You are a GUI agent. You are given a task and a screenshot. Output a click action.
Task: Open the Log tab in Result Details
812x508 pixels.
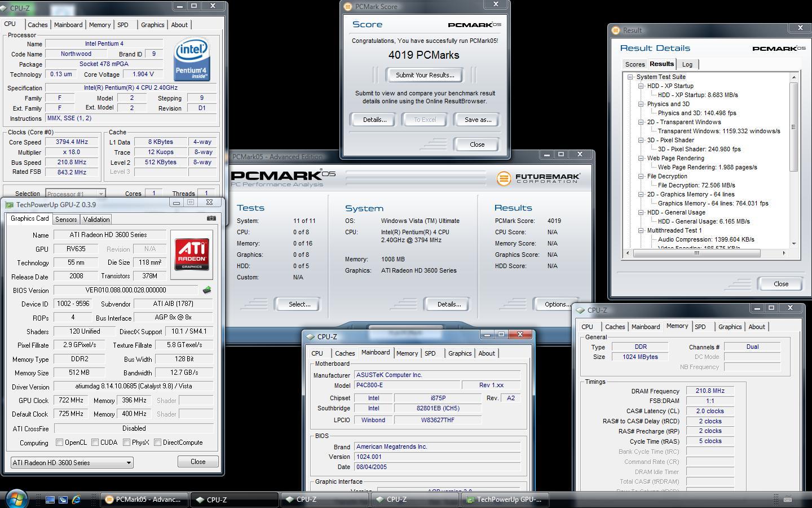[x=687, y=64]
